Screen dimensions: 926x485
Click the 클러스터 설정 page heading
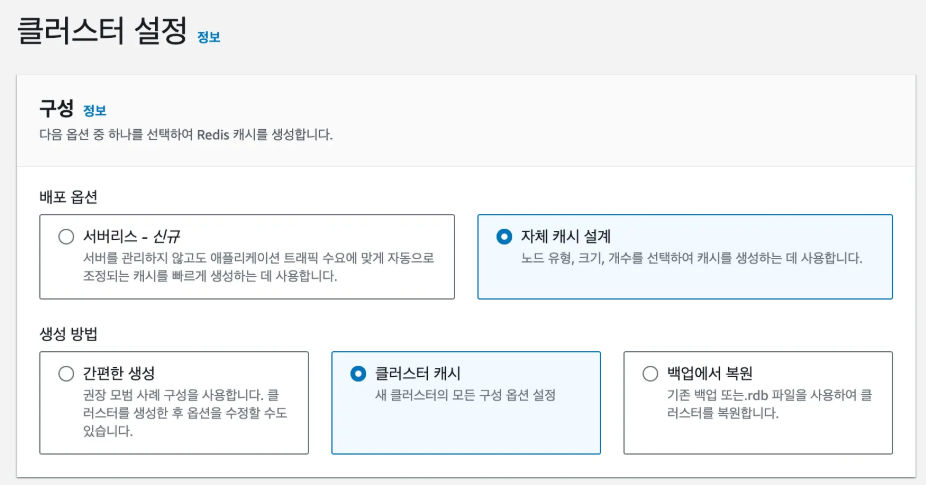pyautogui.click(x=102, y=31)
